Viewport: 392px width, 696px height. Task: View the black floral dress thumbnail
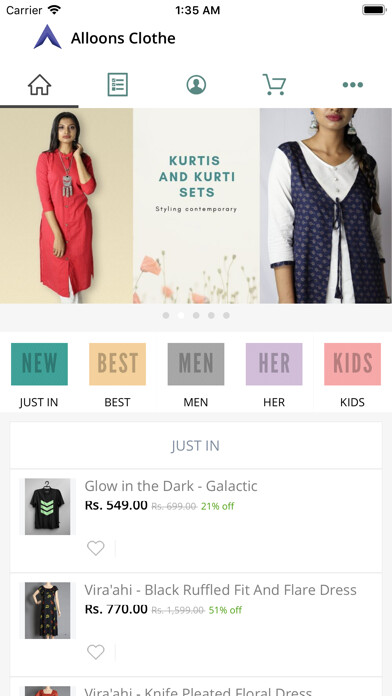(48, 610)
